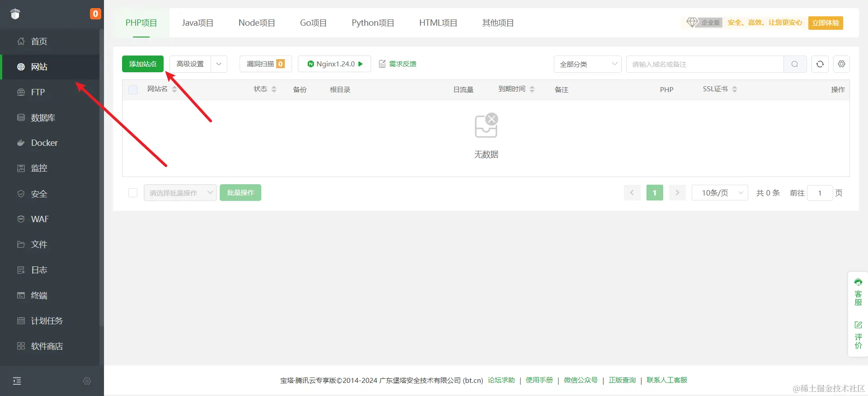868x396 pixels.
Task: Click the 企业版 diamond badge
Action: (704, 23)
